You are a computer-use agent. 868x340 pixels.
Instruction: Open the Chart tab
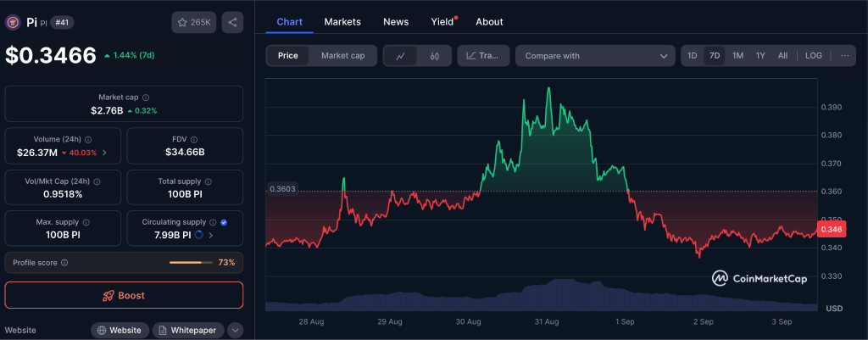pyautogui.click(x=290, y=22)
